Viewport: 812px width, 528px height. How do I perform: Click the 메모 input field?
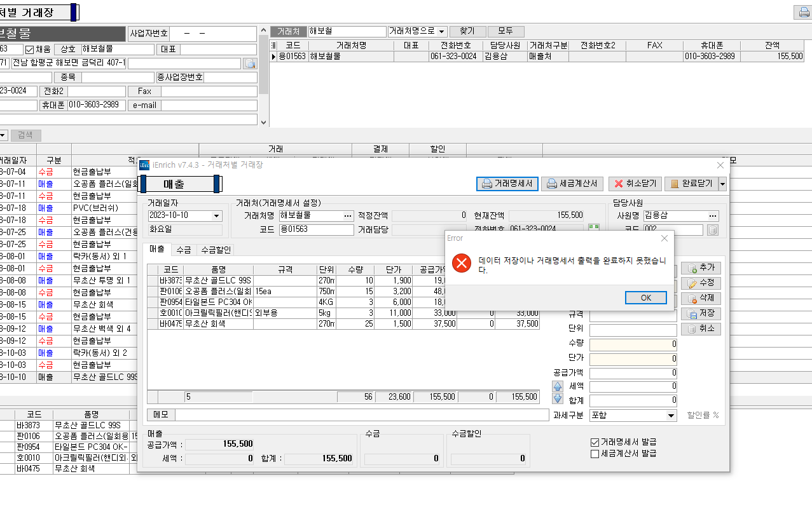[x=361, y=415]
